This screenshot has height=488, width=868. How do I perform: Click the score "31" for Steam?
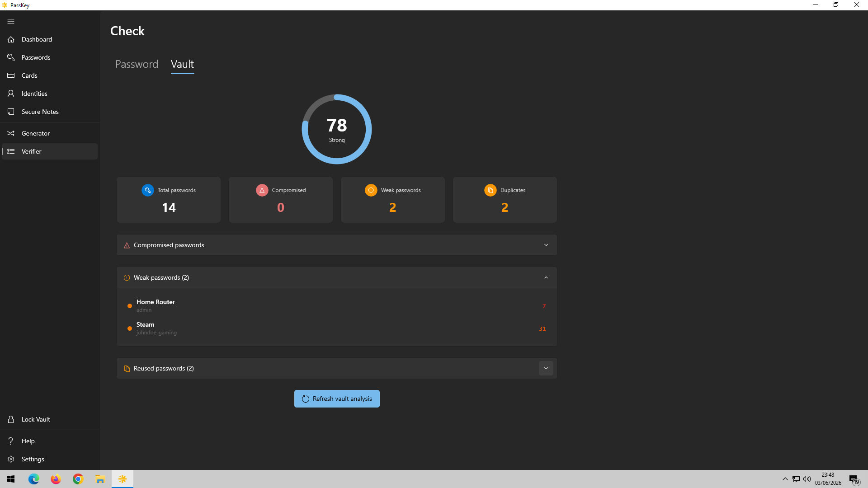click(542, 329)
